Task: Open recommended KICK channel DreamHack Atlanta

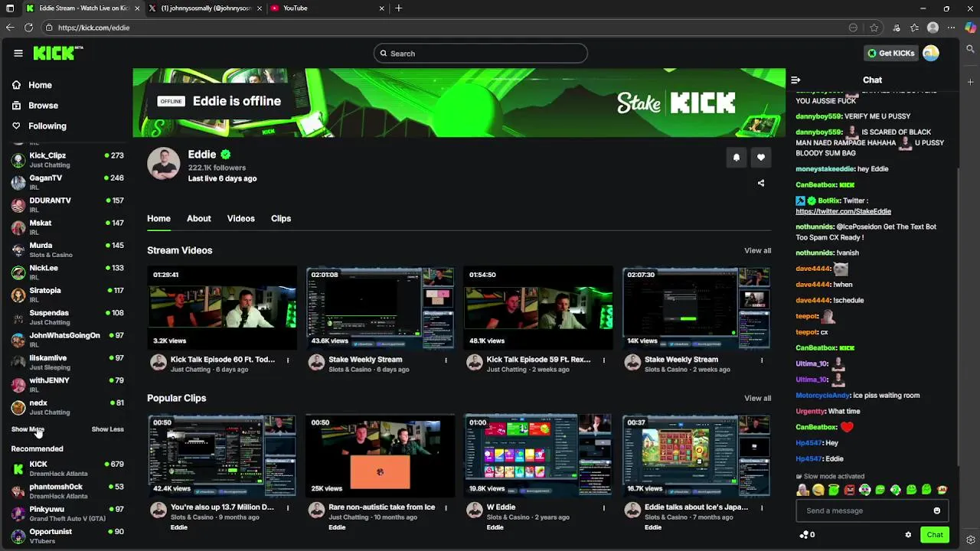Action: click(67, 468)
